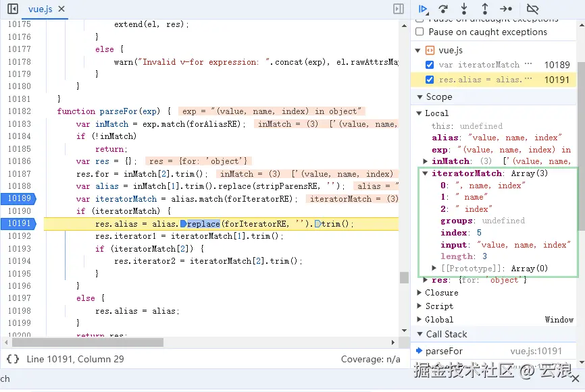Expand the Script scope
The image size is (585, 392).
[419, 306]
